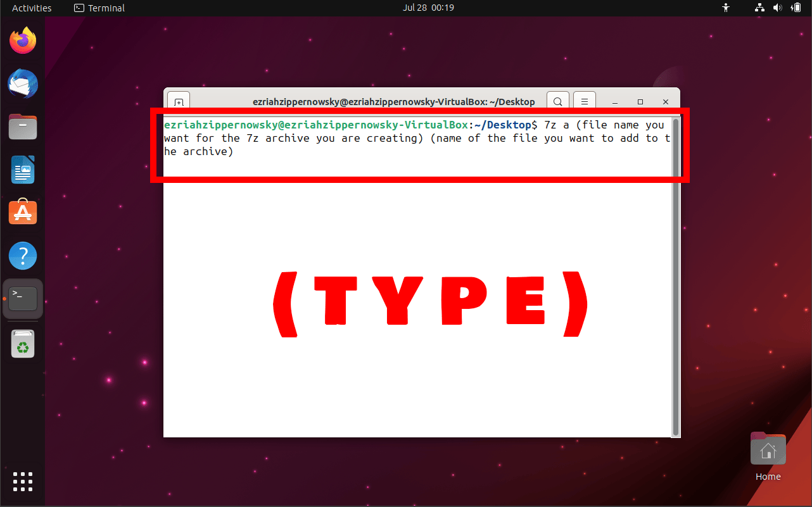The height and width of the screenshot is (507, 812).
Task: Select the Terminal entry in the top bar
Action: 99,8
